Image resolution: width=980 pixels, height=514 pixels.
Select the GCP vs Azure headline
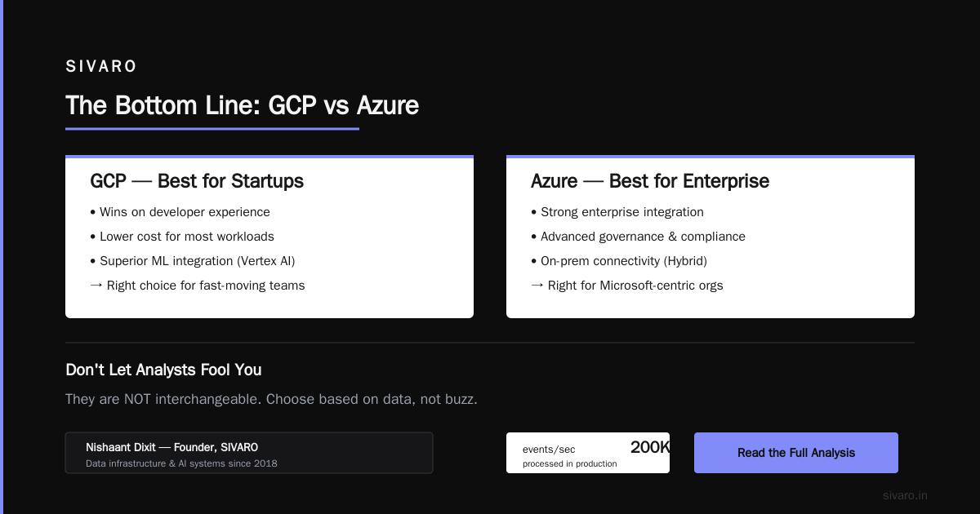[242, 105]
